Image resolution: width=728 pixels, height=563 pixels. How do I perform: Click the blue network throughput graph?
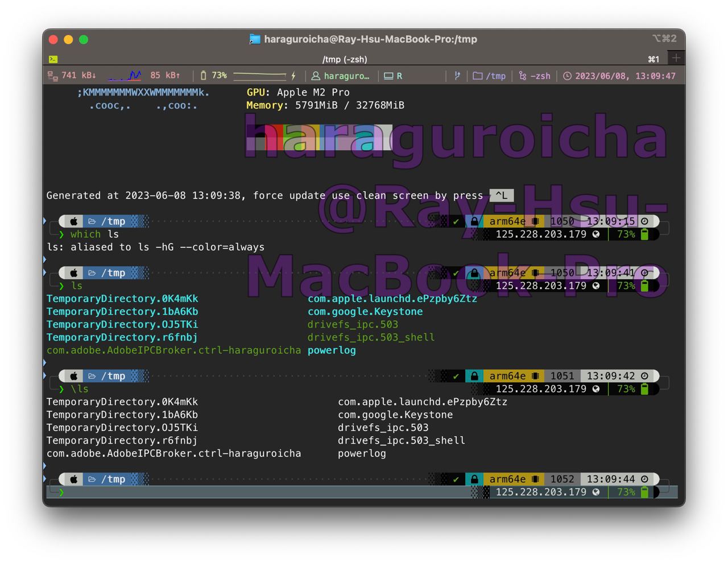(125, 75)
